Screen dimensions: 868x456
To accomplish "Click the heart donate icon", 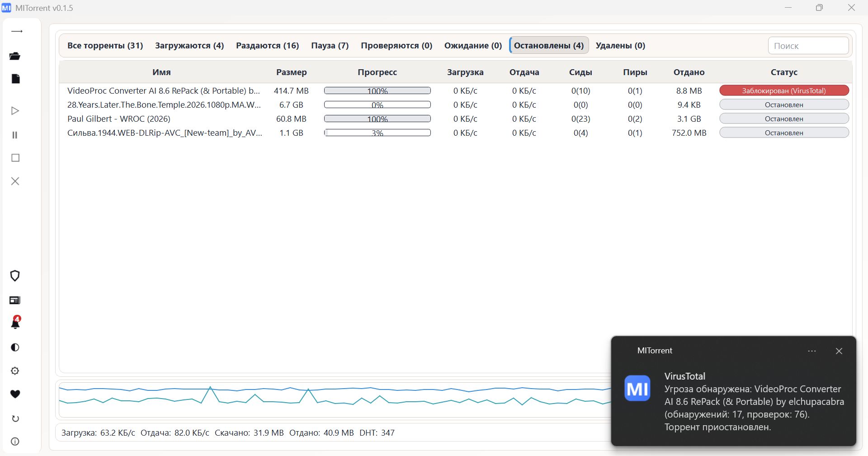I will coord(15,394).
